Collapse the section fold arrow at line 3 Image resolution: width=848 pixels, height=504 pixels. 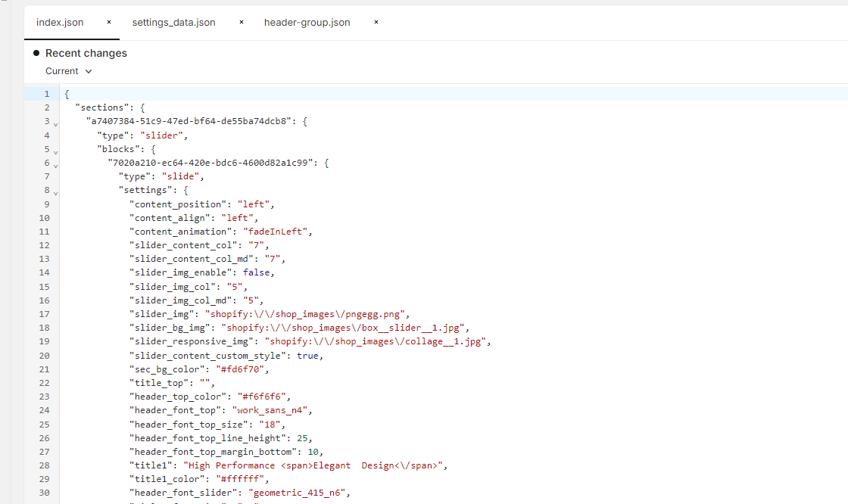pos(56,123)
